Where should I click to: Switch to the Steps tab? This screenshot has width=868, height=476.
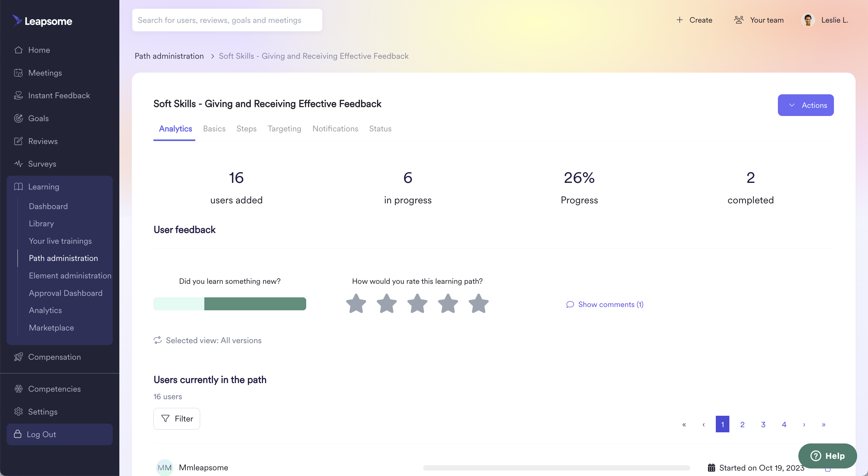(246, 129)
